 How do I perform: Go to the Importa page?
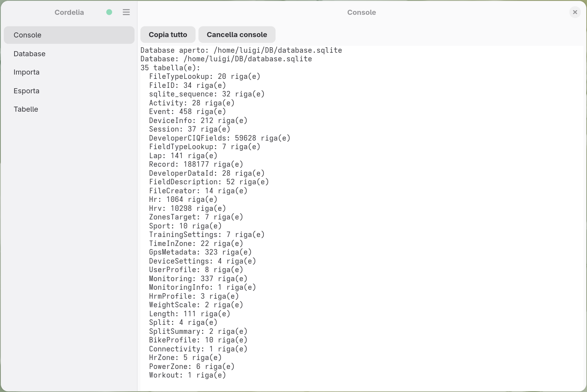coord(69,72)
